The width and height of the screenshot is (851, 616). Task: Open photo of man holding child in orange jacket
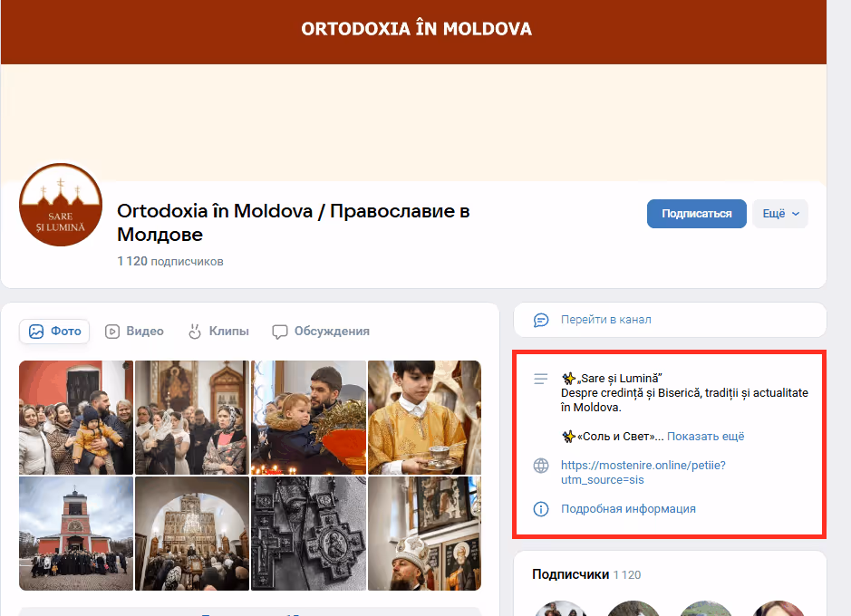click(x=76, y=418)
